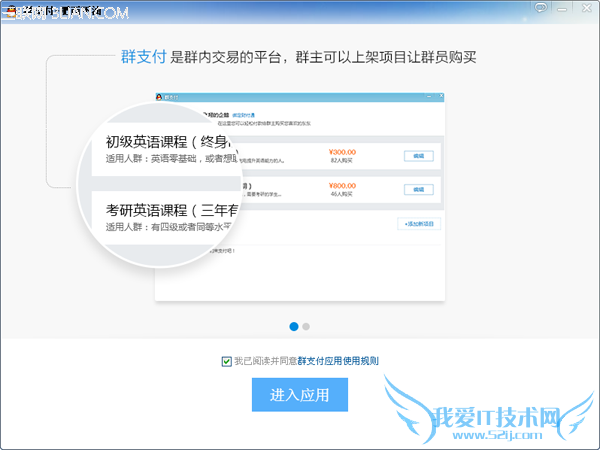Minimize the group payment window
Image resolution: width=600 pixels, height=450 pixels.
[562, 8]
